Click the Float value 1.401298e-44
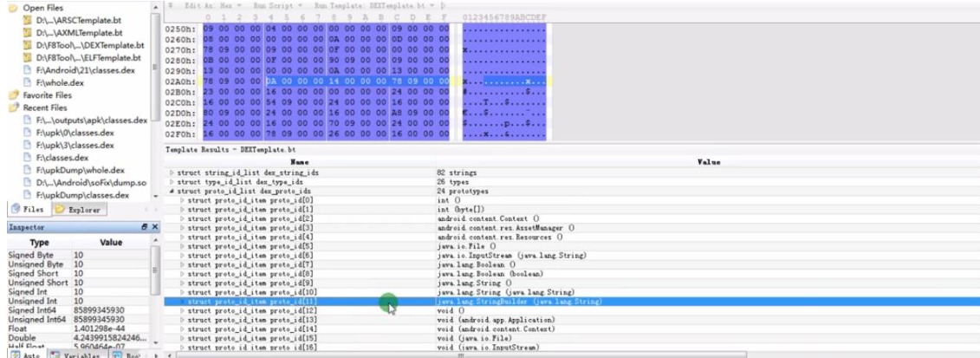 click(100, 328)
